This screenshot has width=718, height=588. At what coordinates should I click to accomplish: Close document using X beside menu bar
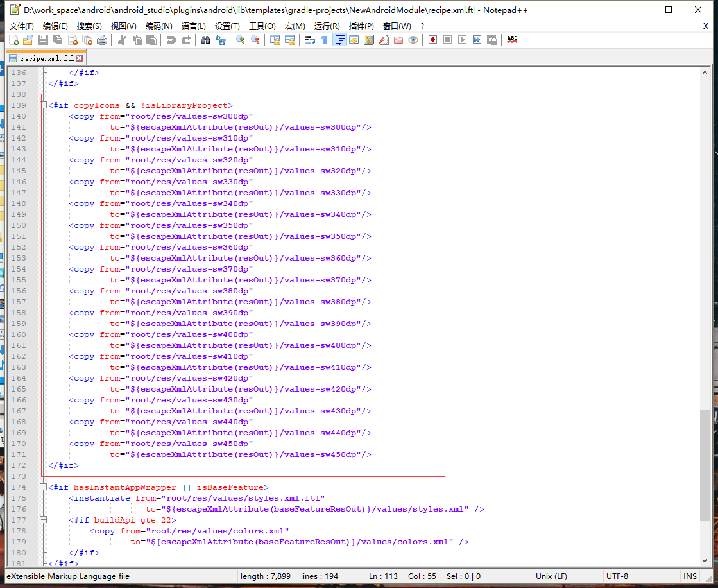[x=706, y=26]
